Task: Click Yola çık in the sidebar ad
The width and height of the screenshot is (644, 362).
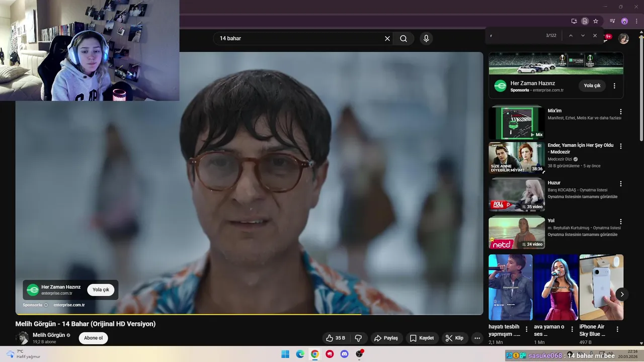Action: tap(592, 85)
